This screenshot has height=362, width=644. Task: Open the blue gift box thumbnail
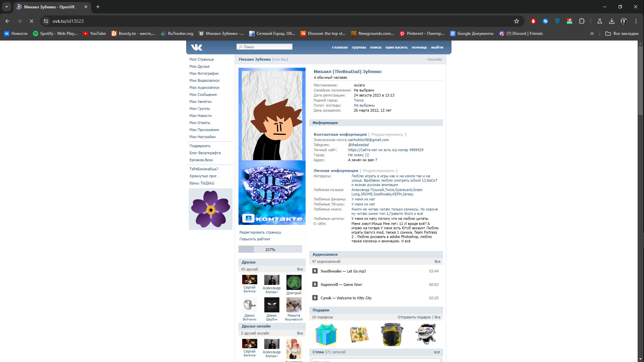(326, 335)
